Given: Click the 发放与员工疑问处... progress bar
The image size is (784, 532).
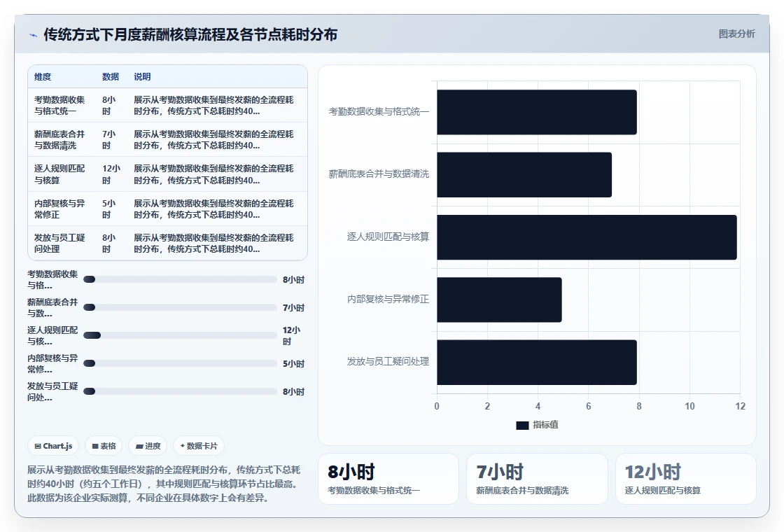Looking at the screenshot, I should [x=180, y=391].
